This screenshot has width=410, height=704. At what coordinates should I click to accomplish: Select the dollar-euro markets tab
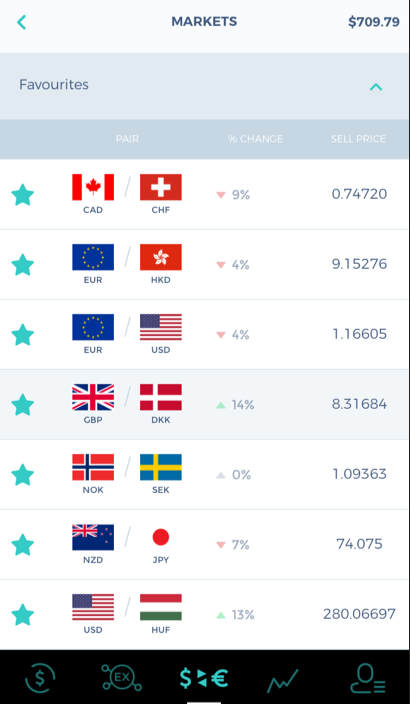204,678
